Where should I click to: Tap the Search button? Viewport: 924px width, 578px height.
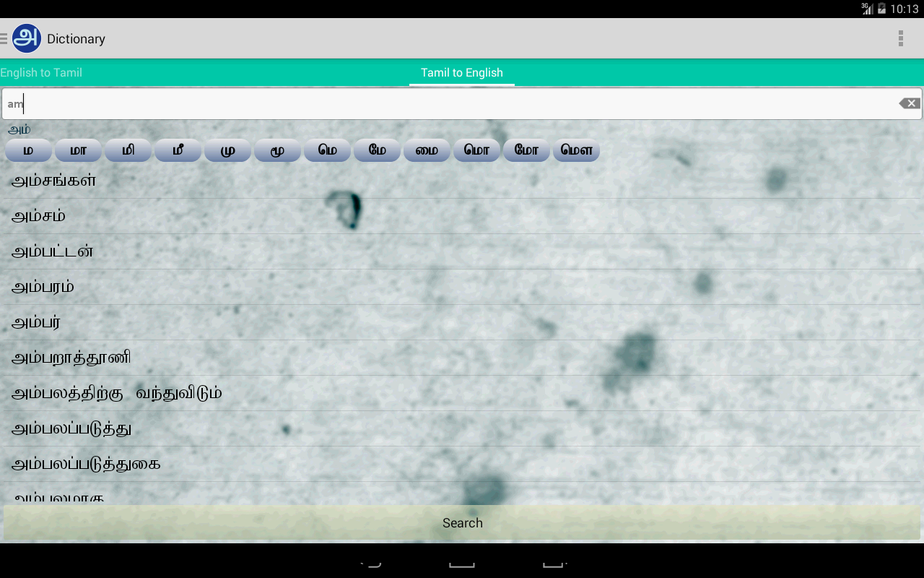click(462, 522)
